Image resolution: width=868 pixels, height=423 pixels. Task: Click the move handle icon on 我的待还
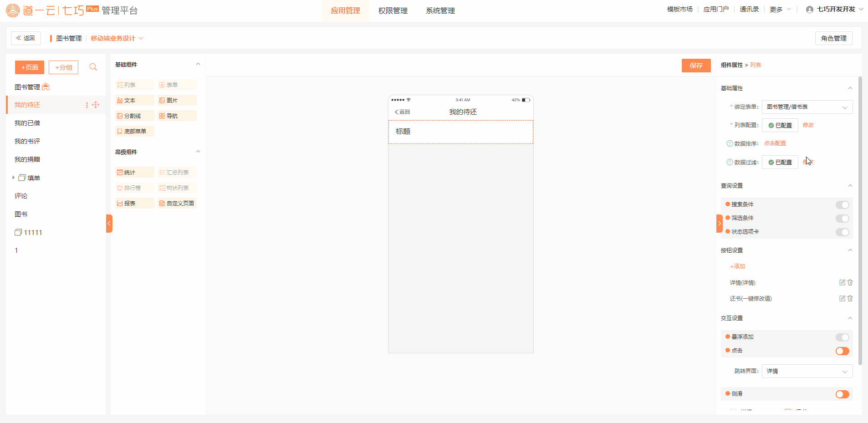pyautogui.click(x=96, y=105)
